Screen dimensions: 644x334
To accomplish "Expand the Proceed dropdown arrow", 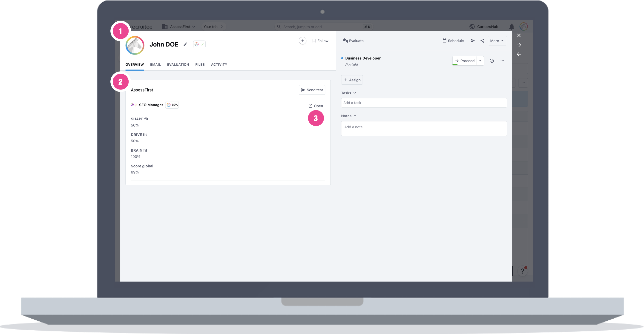I will coord(480,61).
